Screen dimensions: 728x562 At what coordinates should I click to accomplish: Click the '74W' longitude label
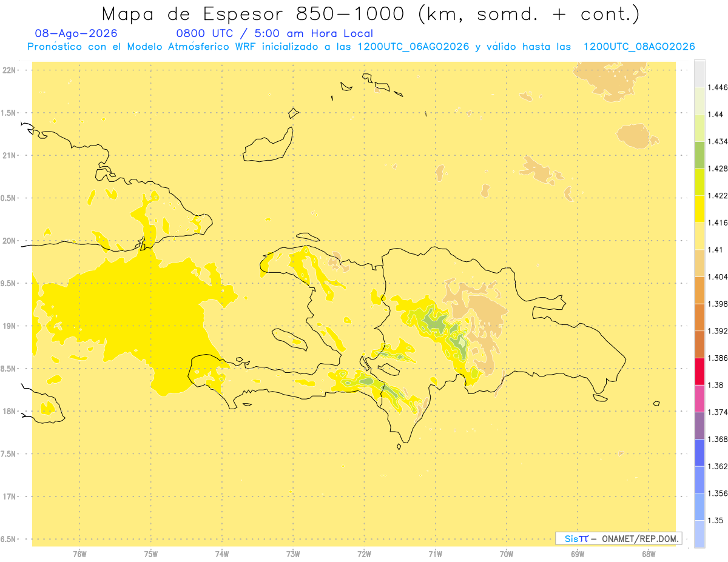pos(222,554)
